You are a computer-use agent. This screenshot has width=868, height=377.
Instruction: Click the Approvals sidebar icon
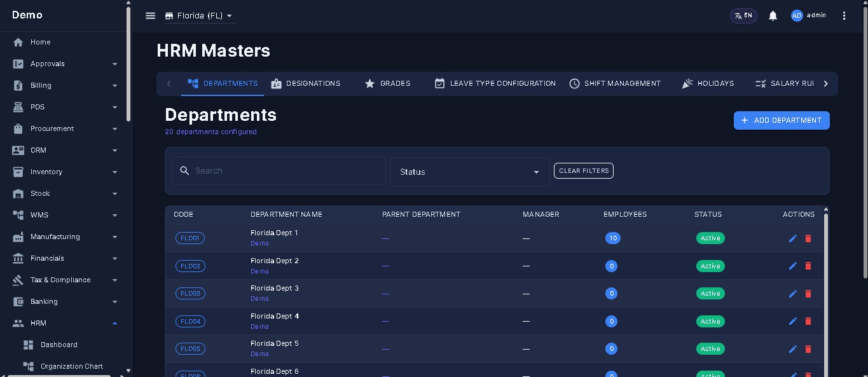(x=18, y=64)
